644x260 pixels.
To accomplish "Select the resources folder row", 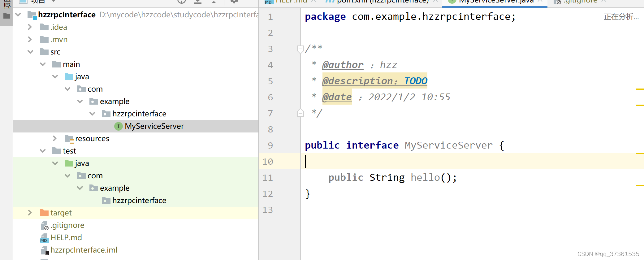I will [136, 138].
